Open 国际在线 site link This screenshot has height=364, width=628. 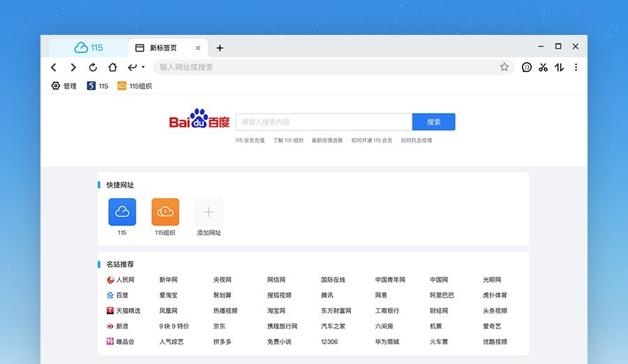(334, 280)
